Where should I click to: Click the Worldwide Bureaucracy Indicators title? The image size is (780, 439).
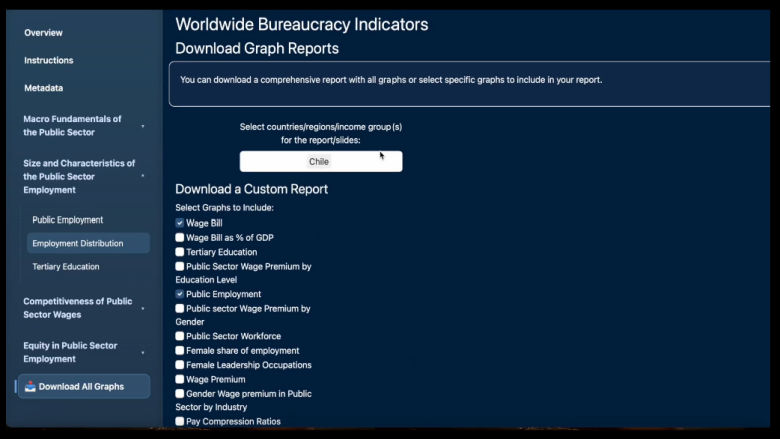pyautogui.click(x=301, y=24)
